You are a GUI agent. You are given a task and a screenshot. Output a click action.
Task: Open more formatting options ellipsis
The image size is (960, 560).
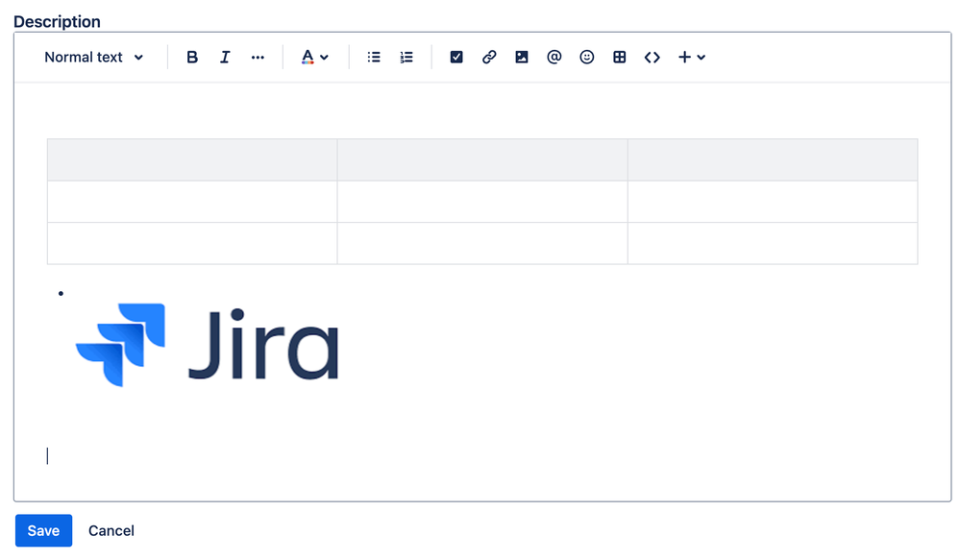[258, 57]
